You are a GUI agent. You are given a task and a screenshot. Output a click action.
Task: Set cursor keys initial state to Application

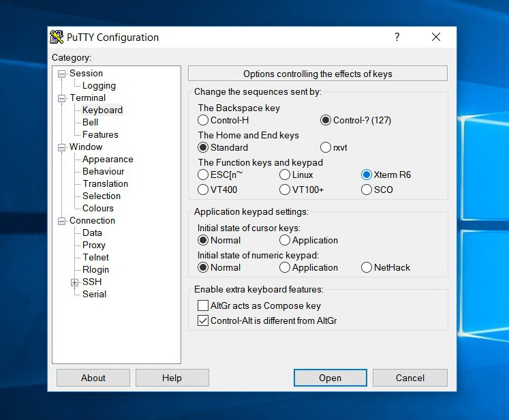coord(285,240)
